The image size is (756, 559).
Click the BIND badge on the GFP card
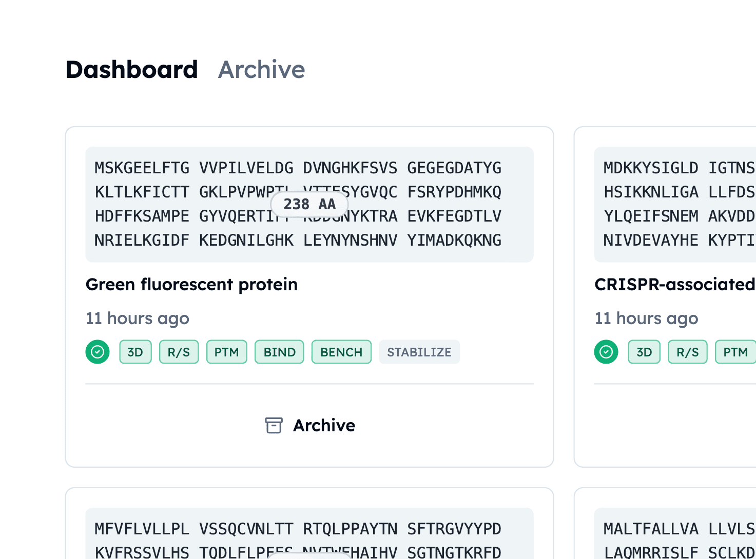tap(279, 352)
